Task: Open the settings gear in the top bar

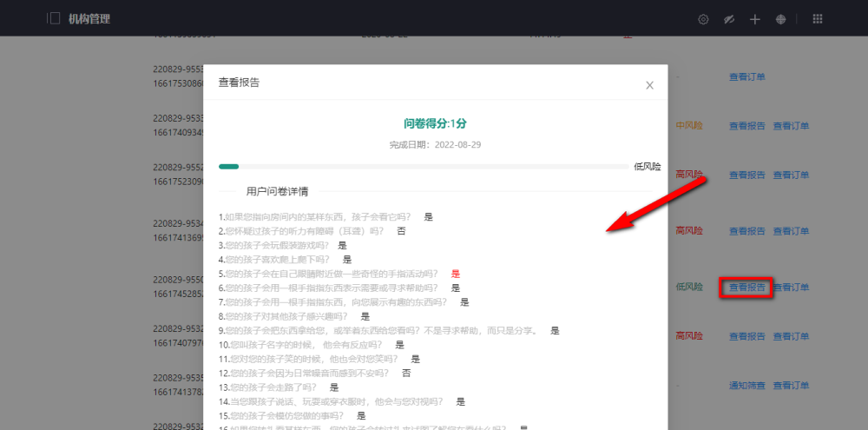Action: (703, 19)
